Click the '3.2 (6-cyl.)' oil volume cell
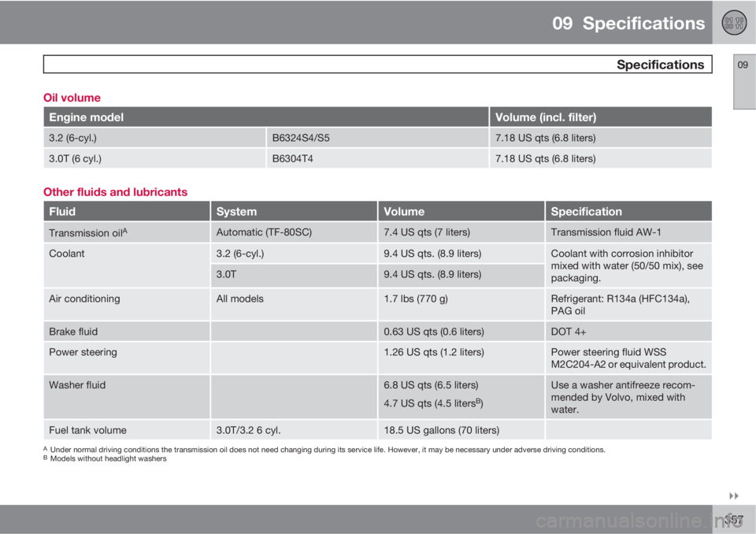 coord(154,138)
